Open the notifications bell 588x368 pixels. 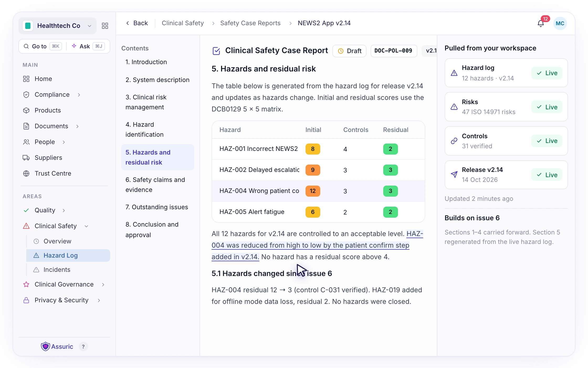click(540, 23)
